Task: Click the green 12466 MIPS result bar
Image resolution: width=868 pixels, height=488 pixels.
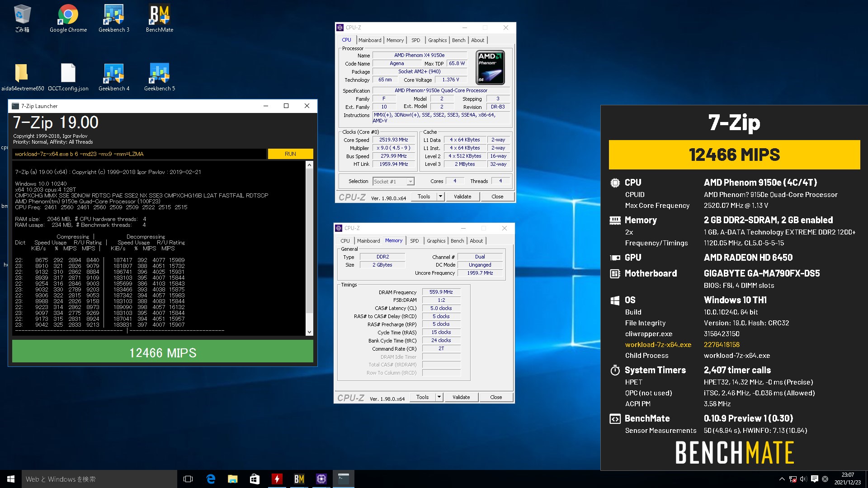Action: tap(163, 351)
